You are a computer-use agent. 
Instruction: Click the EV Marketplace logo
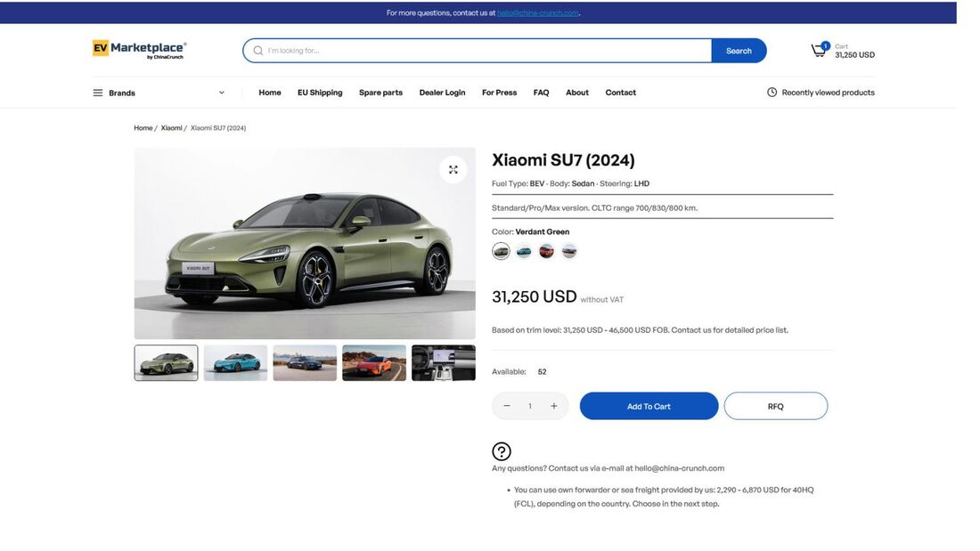click(139, 49)
